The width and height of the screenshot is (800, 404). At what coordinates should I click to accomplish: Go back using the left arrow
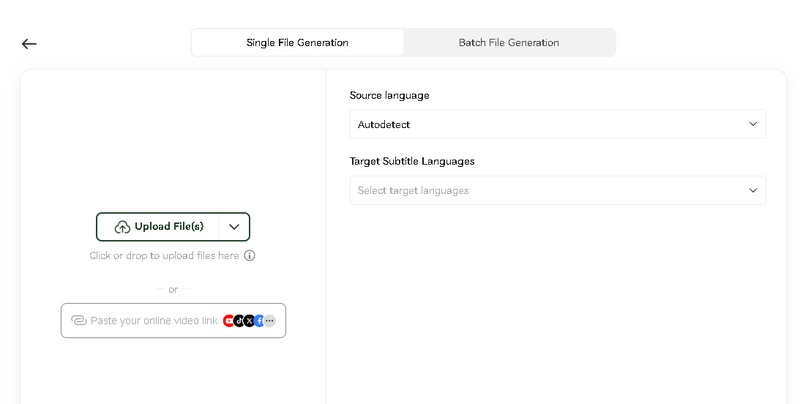(29, 43)
